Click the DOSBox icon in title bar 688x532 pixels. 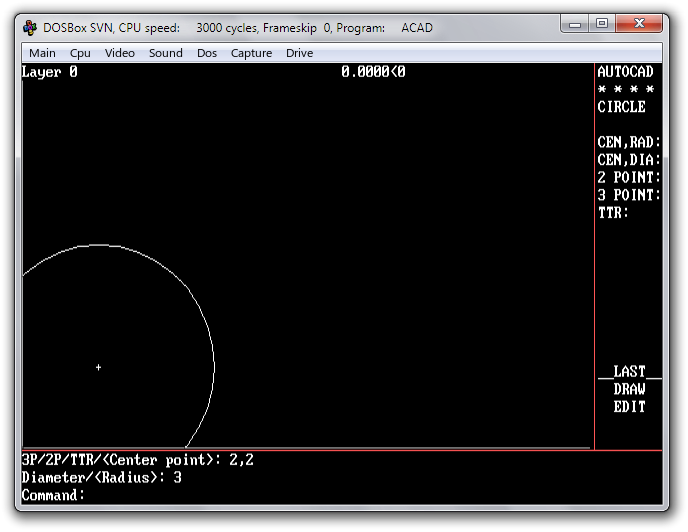tap(30, 28)
